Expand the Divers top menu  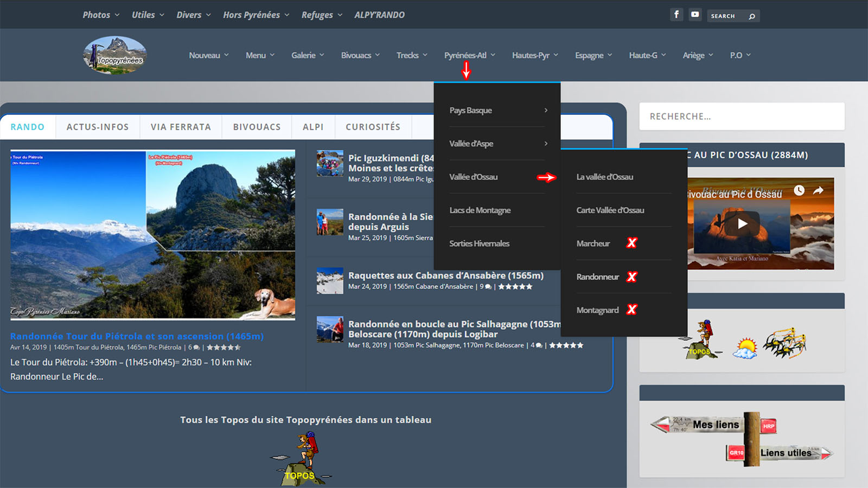click(194, 15)
